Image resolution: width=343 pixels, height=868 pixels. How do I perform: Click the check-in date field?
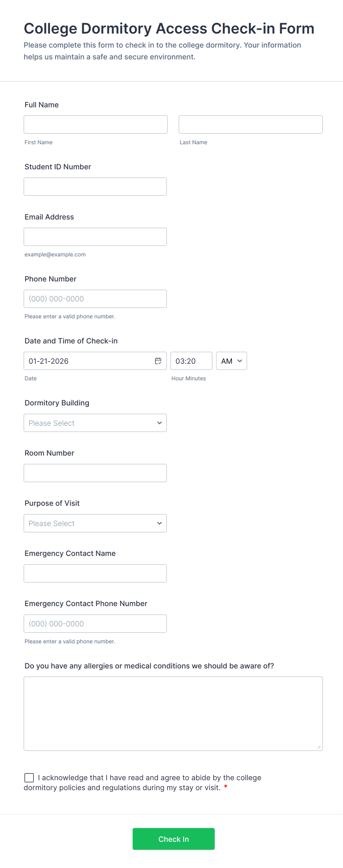click(x=89, y=361)
